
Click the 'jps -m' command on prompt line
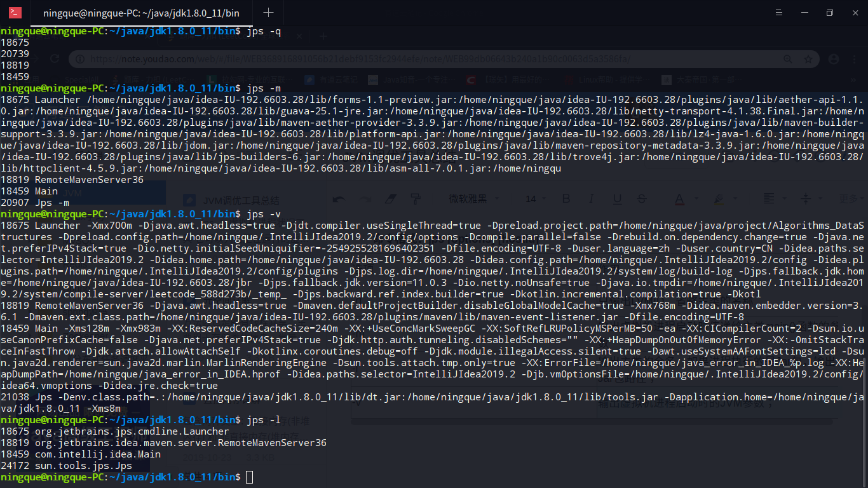coord(263,88)
